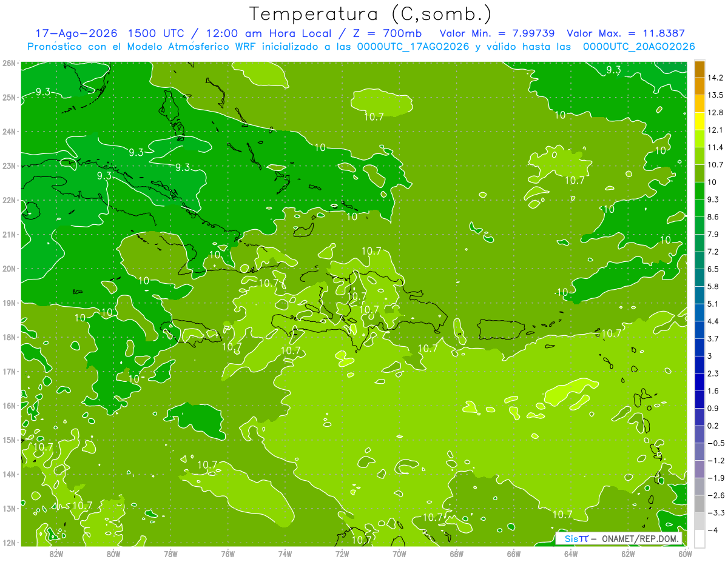
Task: Click the "11.4" color scale label
Action: 715,147
